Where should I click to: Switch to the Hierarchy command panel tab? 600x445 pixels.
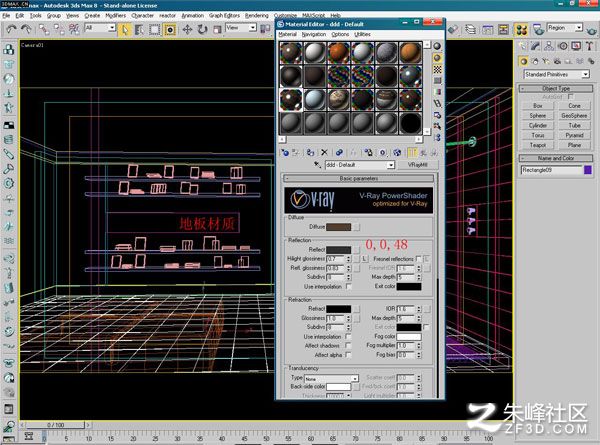tap(549, 46)
